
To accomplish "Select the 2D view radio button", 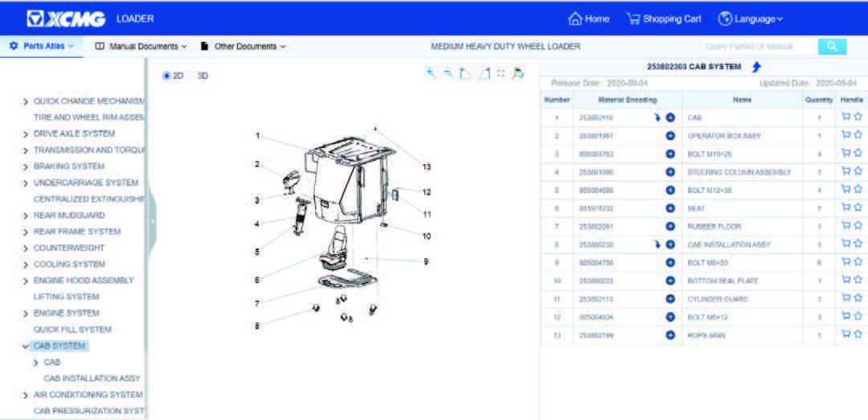I will point(167,76).
